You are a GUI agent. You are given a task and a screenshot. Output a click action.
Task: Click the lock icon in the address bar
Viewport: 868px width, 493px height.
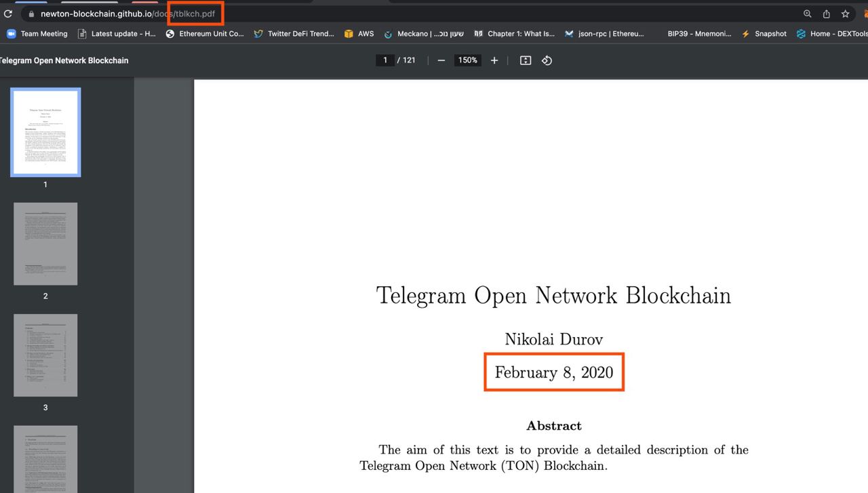point(31,14)
